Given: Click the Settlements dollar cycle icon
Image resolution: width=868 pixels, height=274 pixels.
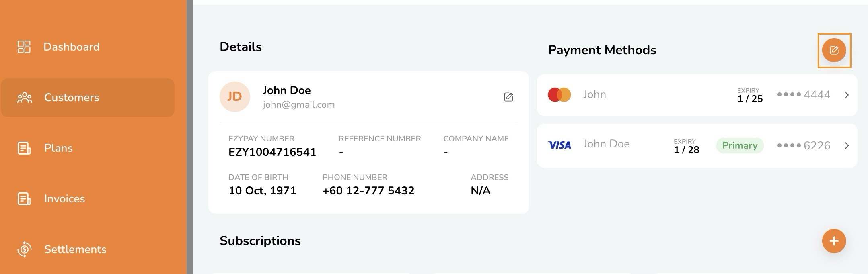Looking at the screenshot, I should pyautogui.click(x=24, y=249).
